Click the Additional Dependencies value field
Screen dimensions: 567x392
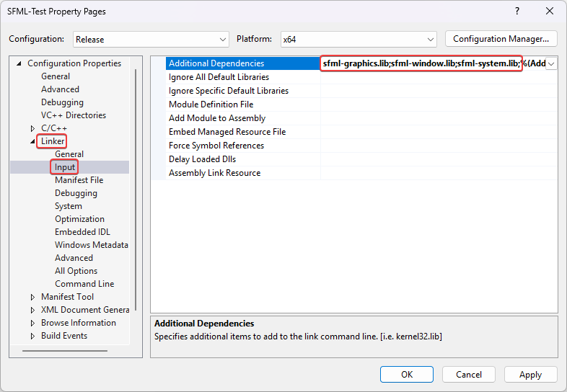tap(421, 63)
